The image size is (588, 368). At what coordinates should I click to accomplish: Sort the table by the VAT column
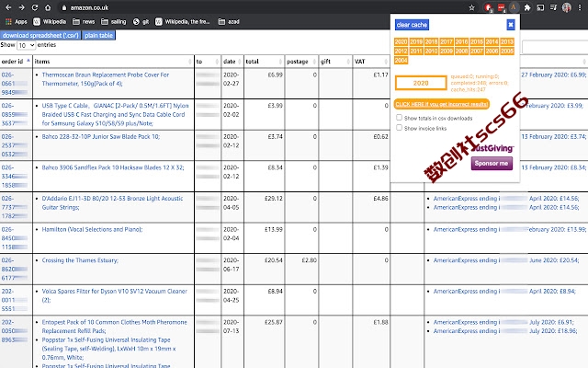(371, 62)
